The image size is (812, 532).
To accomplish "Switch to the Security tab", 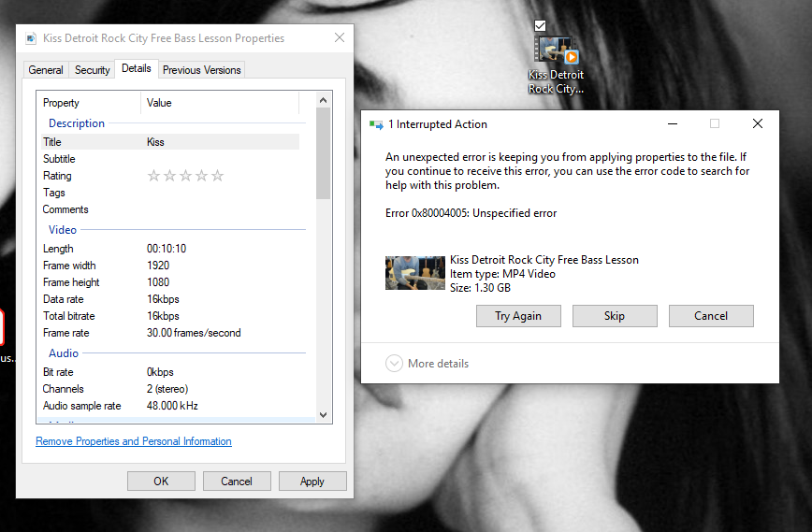I will [x=93, y=70].
